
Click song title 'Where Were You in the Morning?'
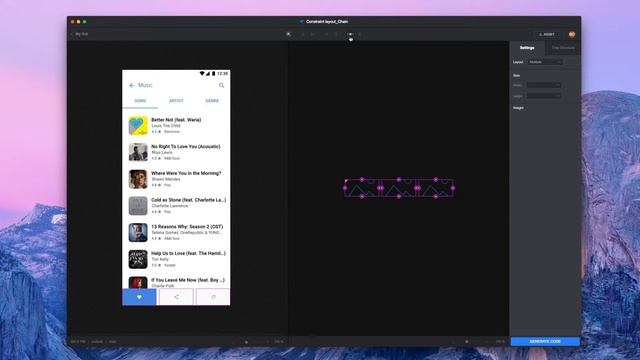(186, 173)
